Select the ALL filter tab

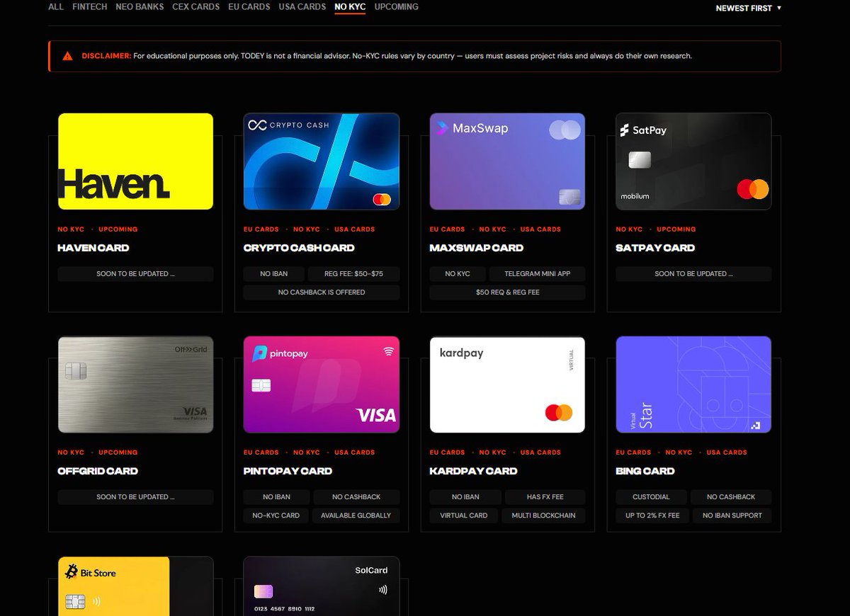(56, 7)
